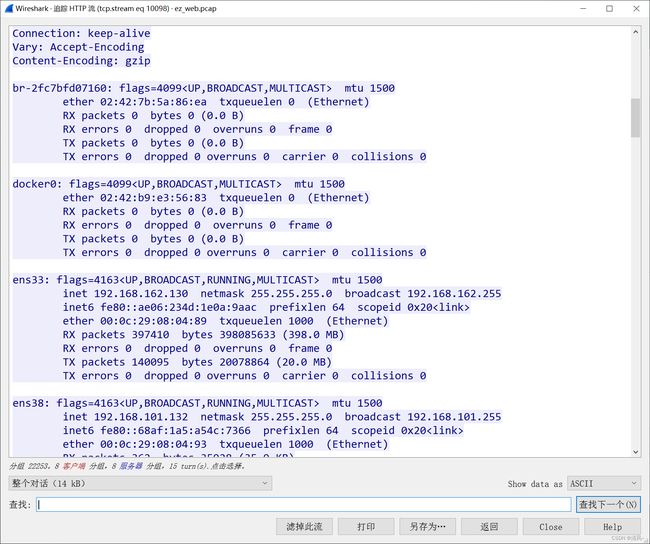Click the 'ether 02:42:7b:5a:86:ea' line
The image size is (650, 544).
216,102
